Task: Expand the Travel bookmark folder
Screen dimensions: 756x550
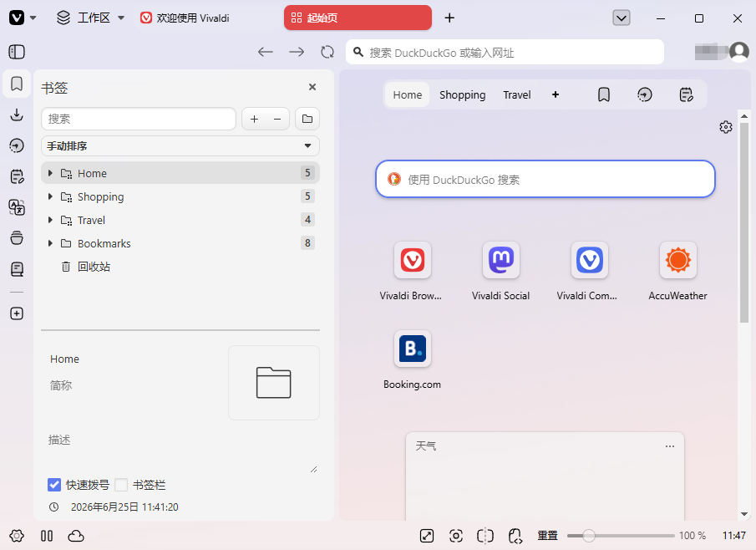Action: click(50, 220)
